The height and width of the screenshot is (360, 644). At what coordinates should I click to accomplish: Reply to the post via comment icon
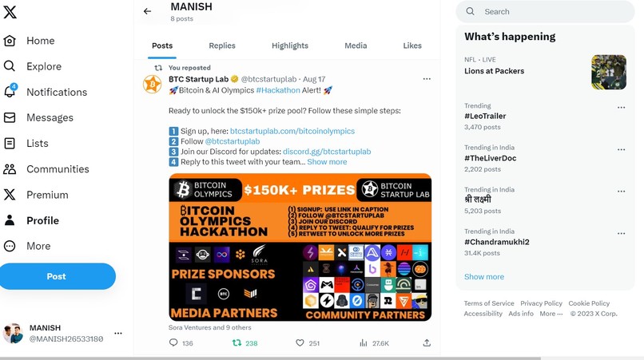pos(173,342)
